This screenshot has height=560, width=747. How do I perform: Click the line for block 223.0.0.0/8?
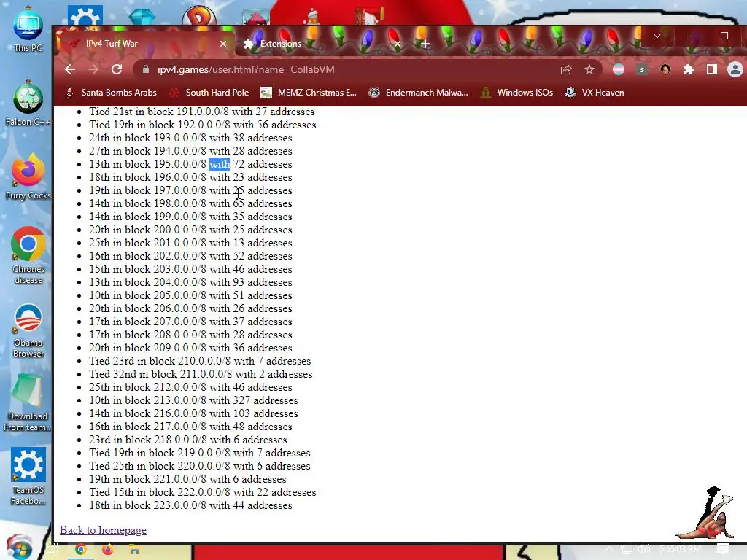[190, 505]
